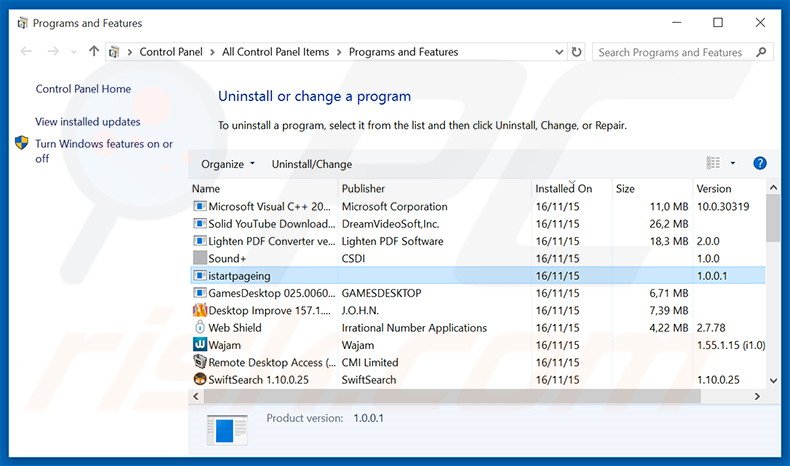
Task: Select Desktop Improve 157.1.... entry name
Action: (270, 310)
